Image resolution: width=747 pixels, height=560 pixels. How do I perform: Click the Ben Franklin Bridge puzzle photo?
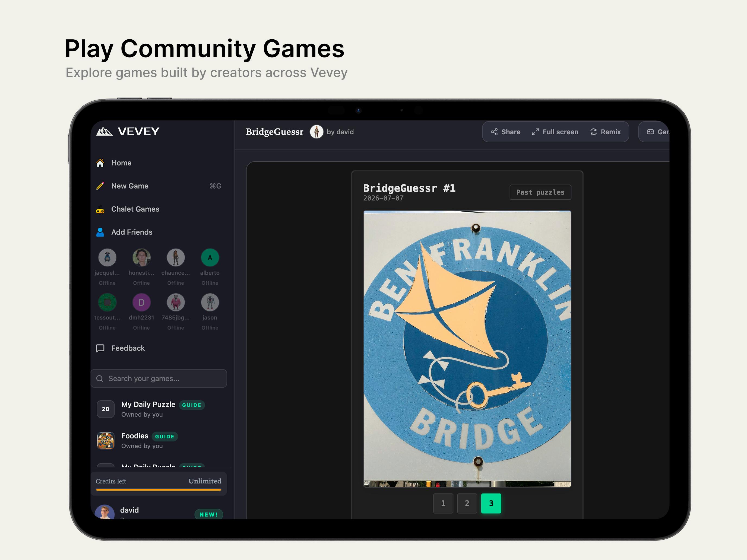point(467,349)
